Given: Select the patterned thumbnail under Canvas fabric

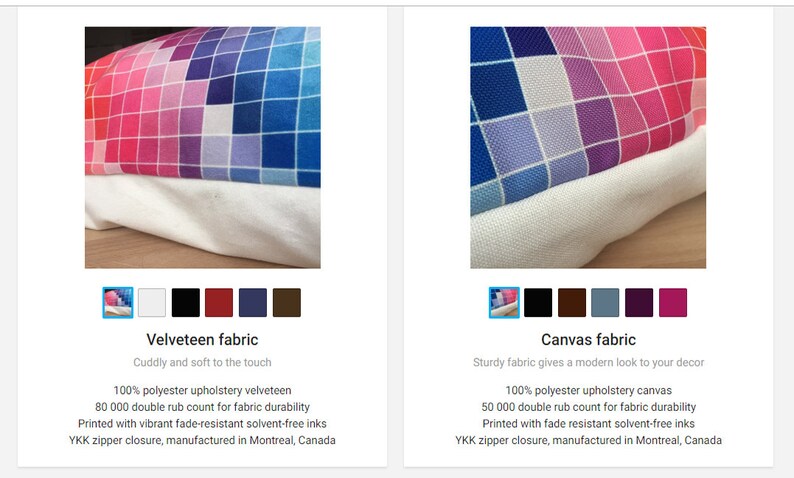Looking at the screenshot, I should tap(504, 303).
